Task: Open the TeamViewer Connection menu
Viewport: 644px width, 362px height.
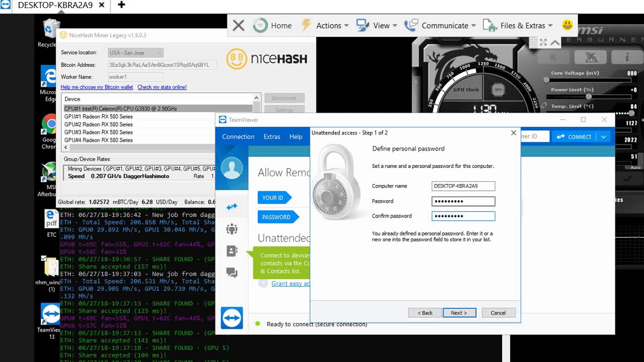Action: (x=238, y=137)
